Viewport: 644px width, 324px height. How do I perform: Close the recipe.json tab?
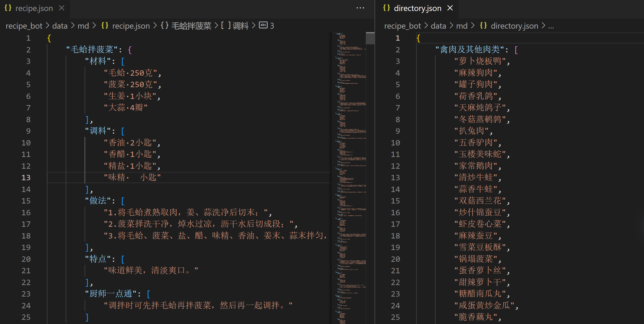(x=62, y=8)
